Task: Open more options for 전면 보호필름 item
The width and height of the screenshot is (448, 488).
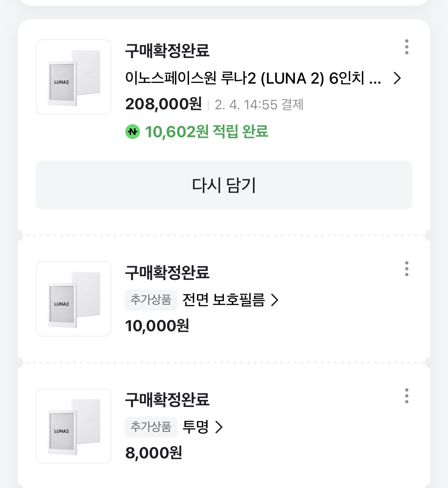Action: tap(407, 269)
